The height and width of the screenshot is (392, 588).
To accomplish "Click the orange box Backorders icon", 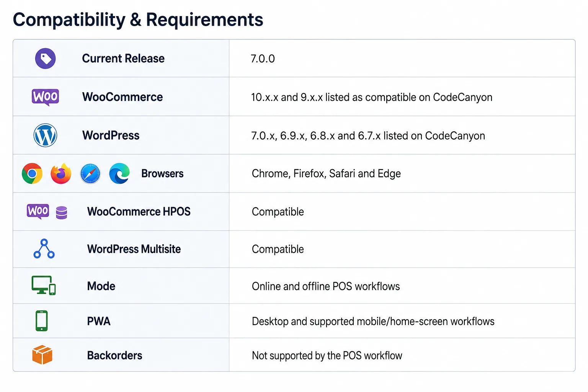I will click(42, 355).
